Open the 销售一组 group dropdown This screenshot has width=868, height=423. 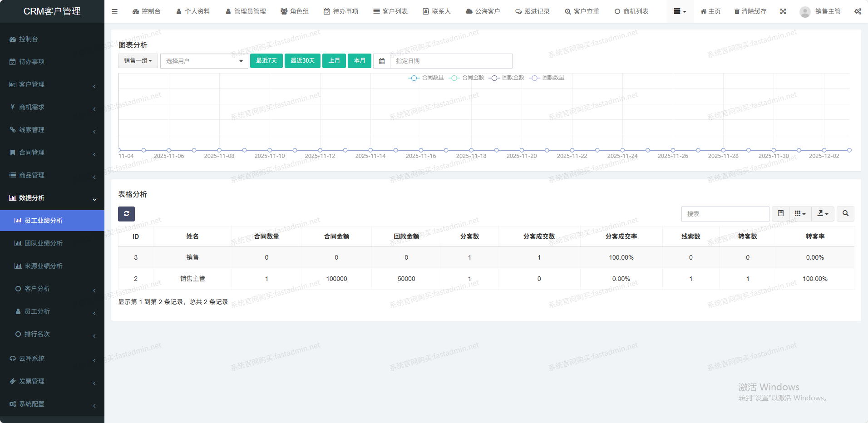(x=138, y=61)
